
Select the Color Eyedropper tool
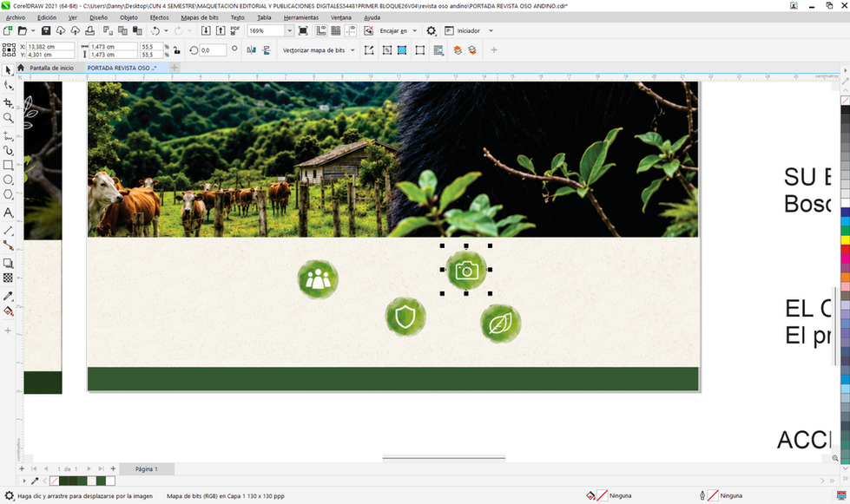(8, 296)
